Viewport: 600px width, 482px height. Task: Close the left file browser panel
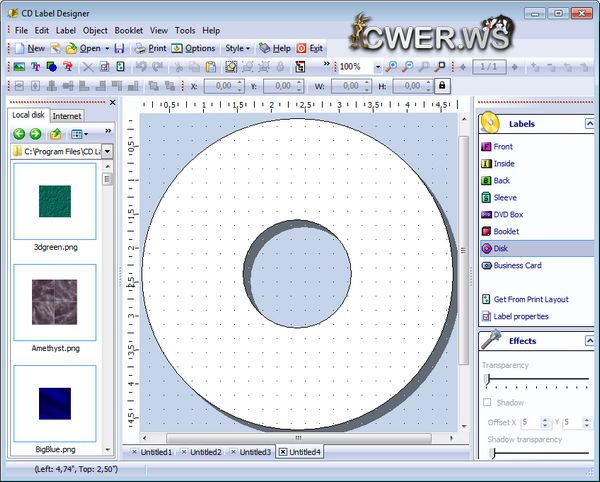tap(112, 103)
